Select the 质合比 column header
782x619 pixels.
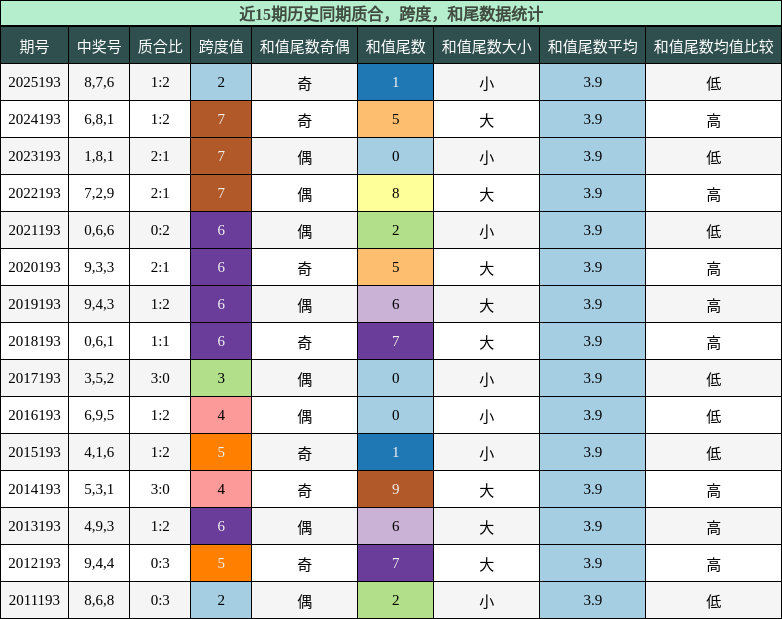[x=160, y=46]
